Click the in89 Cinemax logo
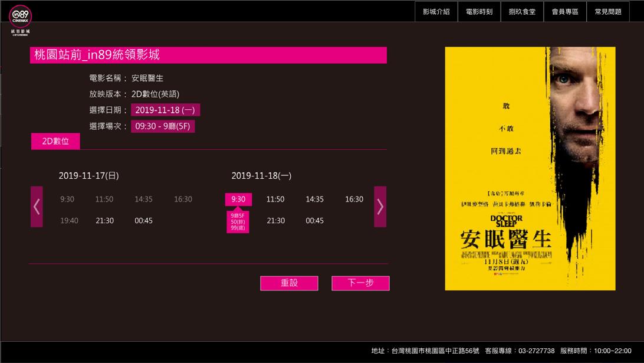The width and height of the screenshot is (644, 363). 20,20
